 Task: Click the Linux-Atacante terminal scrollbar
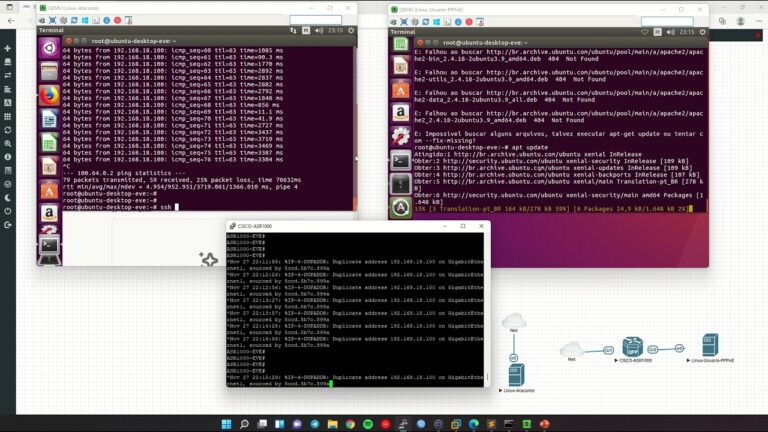(x=355, y=128)
